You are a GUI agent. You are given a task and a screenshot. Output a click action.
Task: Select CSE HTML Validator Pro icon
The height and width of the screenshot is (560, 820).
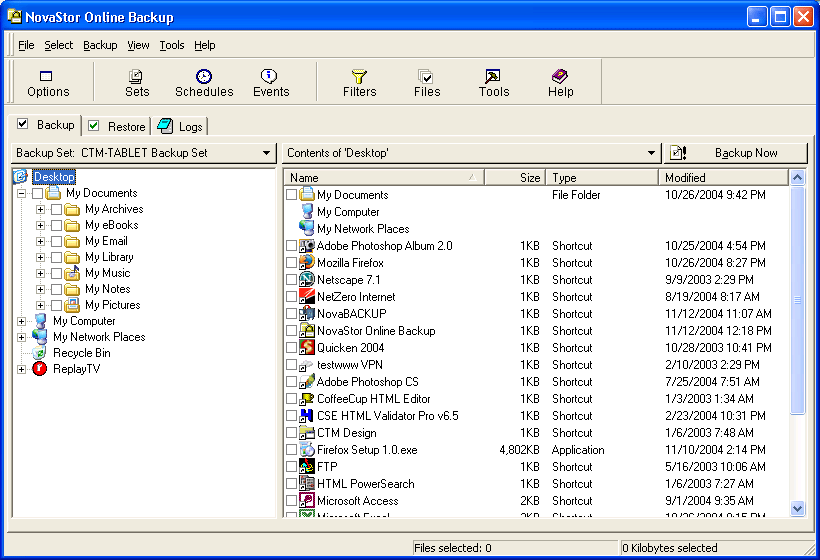click(306, 416)
